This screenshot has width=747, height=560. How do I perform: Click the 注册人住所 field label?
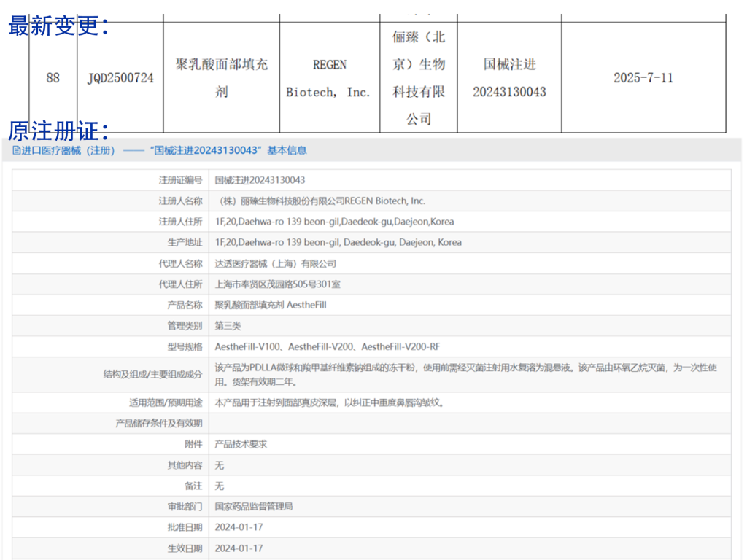coord(181,222)
